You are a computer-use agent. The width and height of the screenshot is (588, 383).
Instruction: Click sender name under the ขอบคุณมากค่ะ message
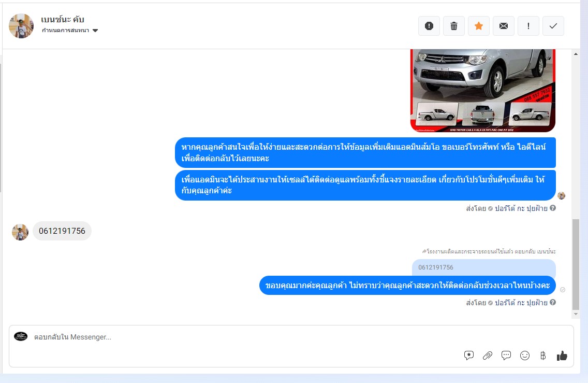tap(521, 303)
